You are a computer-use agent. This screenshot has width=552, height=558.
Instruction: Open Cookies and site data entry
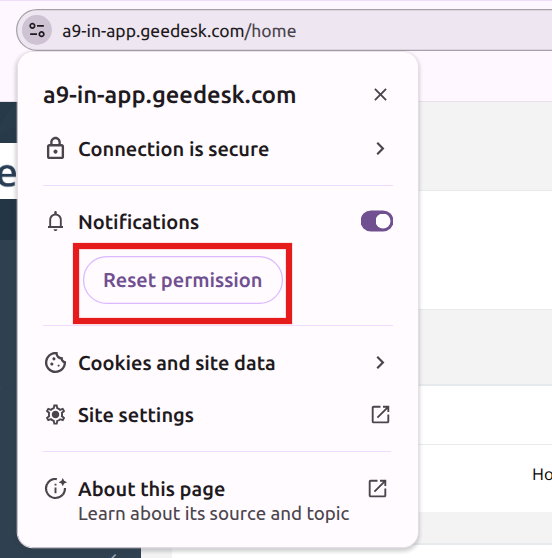[218, 363]
